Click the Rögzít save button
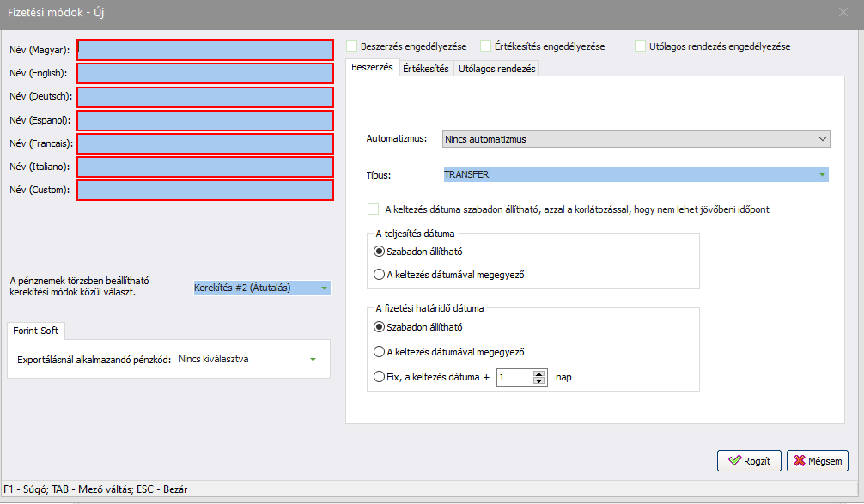864x504 pixels. click(749, 460)
